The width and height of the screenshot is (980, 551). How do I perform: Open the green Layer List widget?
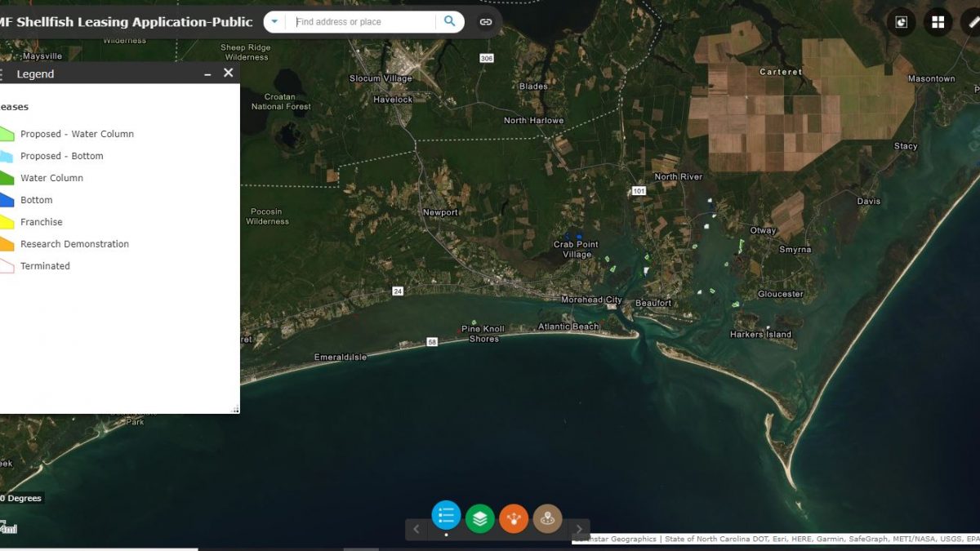pos(480,518)
